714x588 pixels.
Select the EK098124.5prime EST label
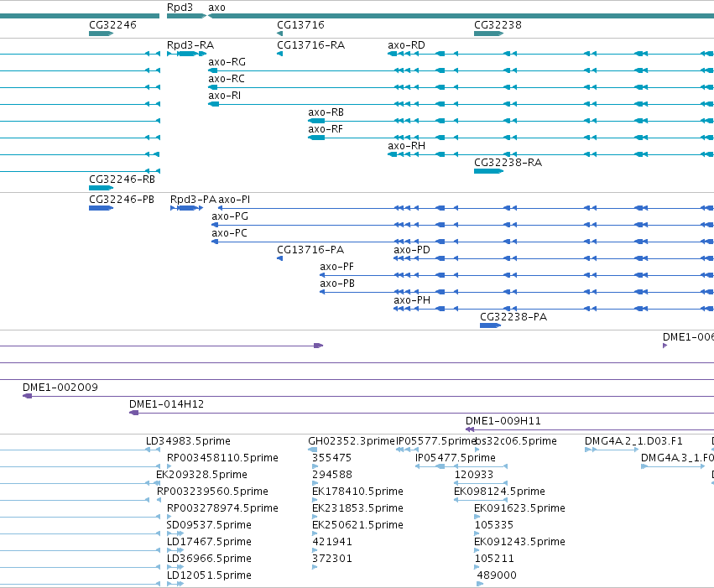click(499, 492)
